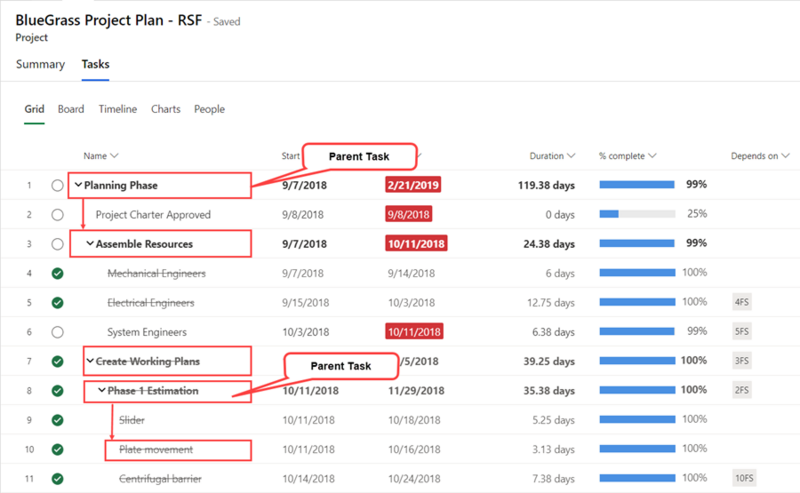Click the 4FS dependency tag
The width and height of the screenshot is (800, 493).
[742, 302]
